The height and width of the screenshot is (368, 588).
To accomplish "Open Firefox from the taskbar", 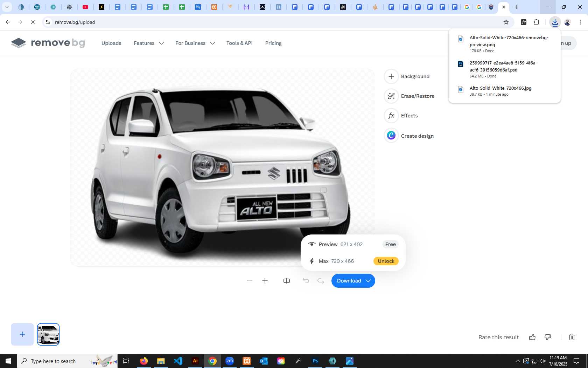I will click(144, 361).
